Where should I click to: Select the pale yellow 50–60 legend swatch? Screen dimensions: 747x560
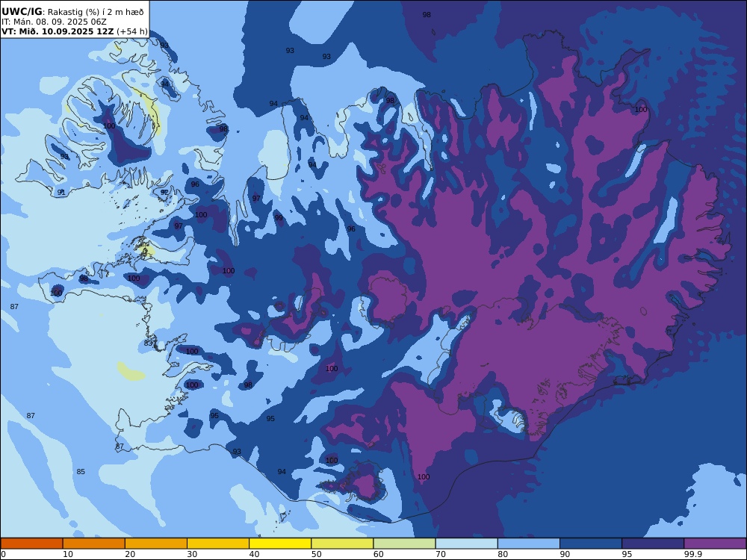pyautogui.click(x=342, y=544)
